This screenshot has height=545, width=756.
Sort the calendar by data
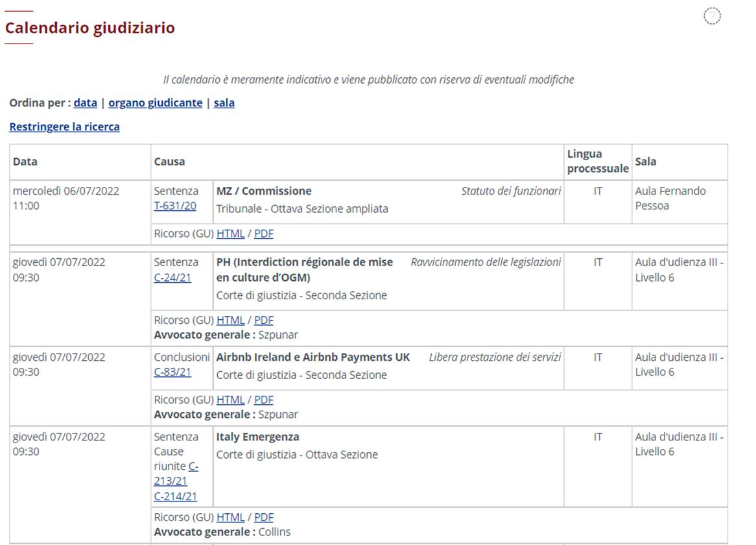(86, 103)
